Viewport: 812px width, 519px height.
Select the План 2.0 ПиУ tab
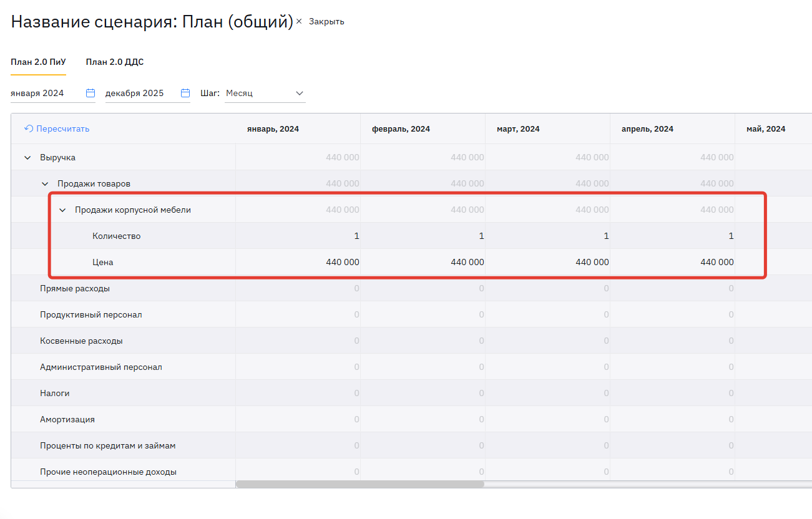(38, 62)
